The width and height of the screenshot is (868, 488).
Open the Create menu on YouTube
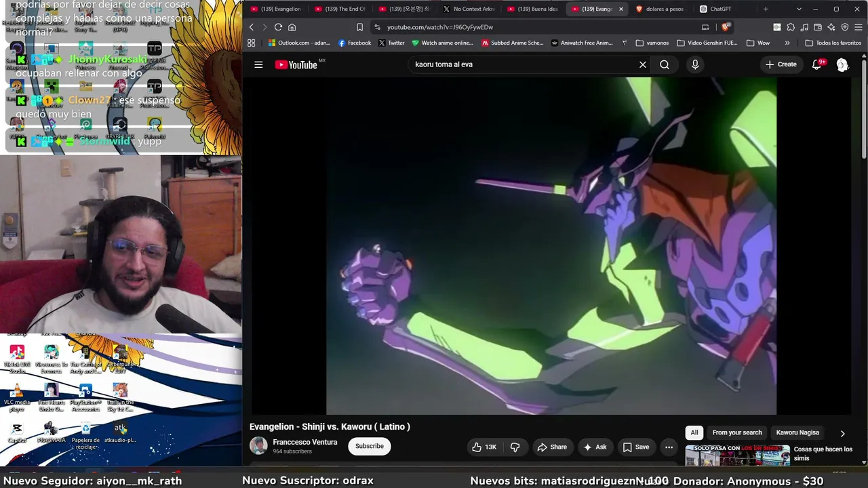(781, 64)
